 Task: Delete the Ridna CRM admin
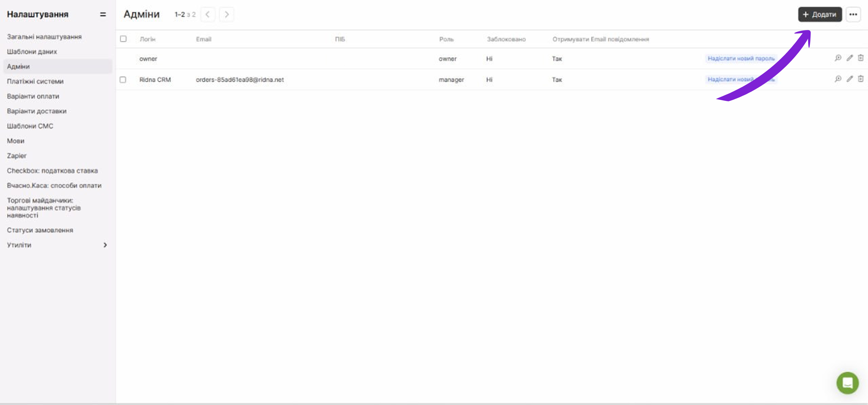861,79
